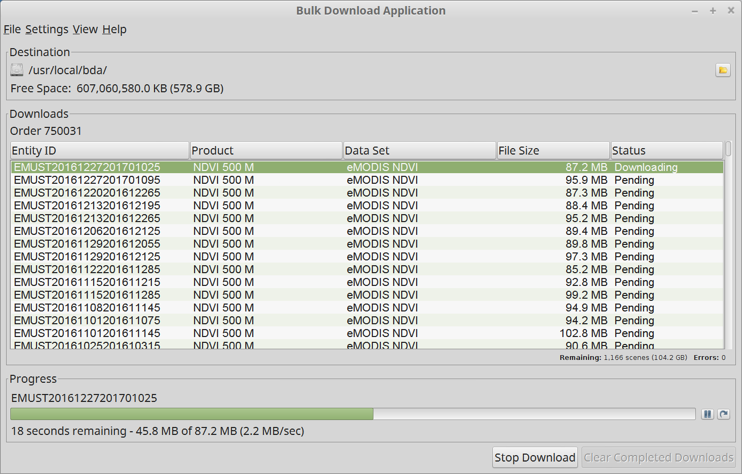The image size is (742, 474).
Task: Click the restart download arrow icon
Action: (x=723, y=414)
